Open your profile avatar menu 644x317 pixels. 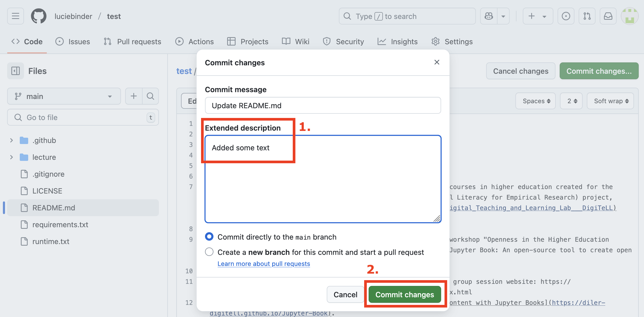pos(630,16)
